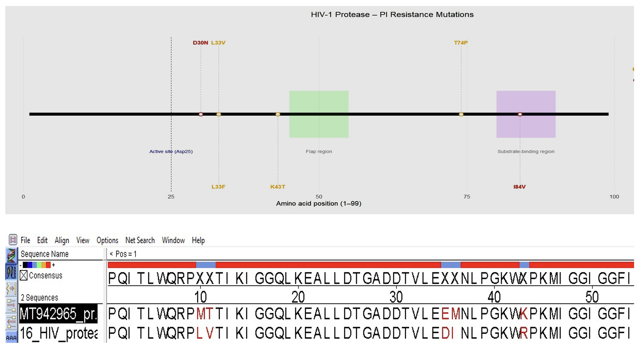This screenshot has height=356, width=644.
Task: Click the D30N mutation marker on the protein line
Action: [x=201, y=114]
